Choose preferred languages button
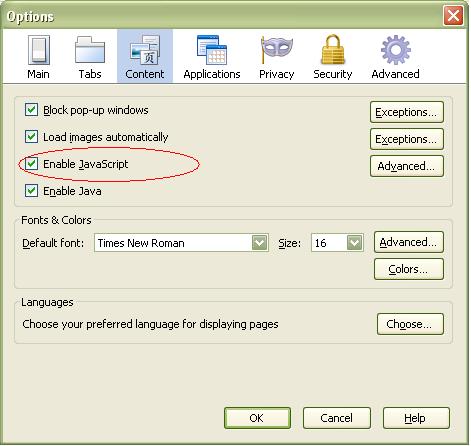The width and height of the screenshot is (471, 446). pos(410,324)
